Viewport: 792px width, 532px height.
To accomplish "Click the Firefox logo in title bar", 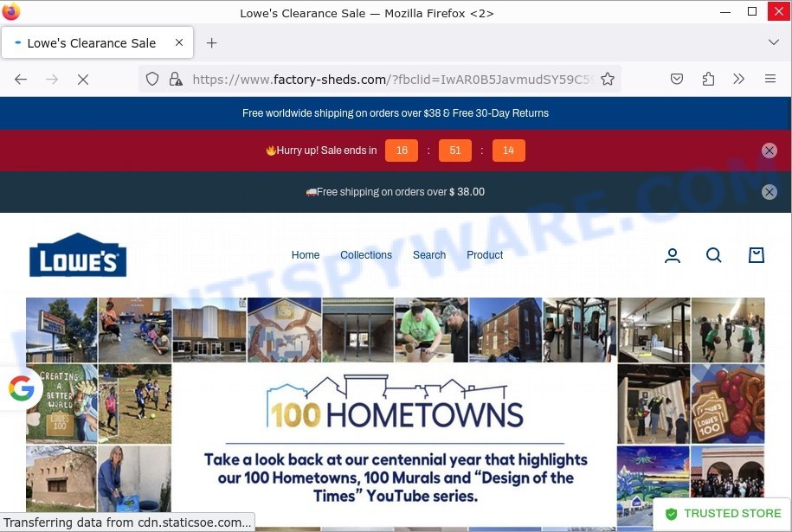I will click(x=10, y=11).
